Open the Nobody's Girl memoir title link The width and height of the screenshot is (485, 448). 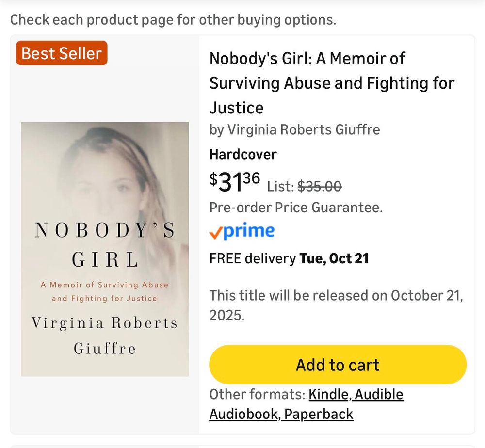[332, 83]
